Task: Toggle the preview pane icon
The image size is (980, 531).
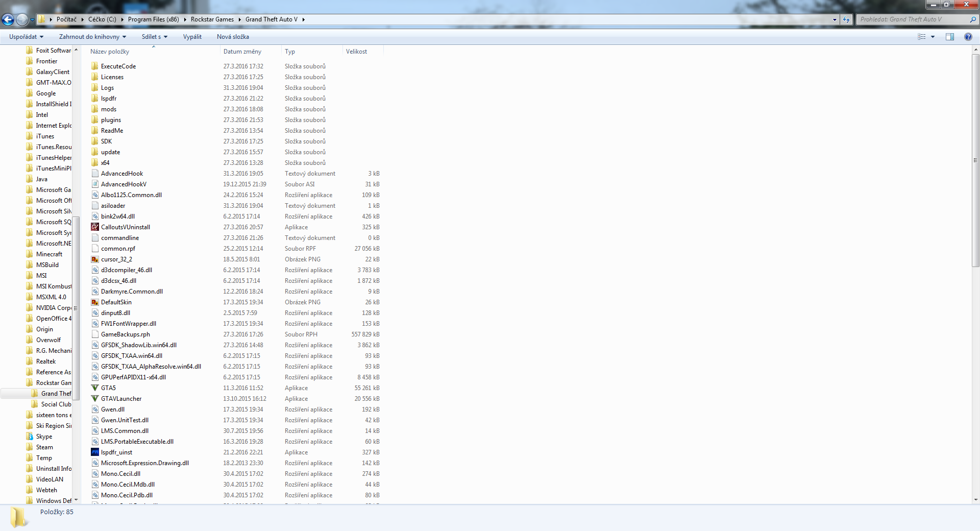Action: (950, 37)
